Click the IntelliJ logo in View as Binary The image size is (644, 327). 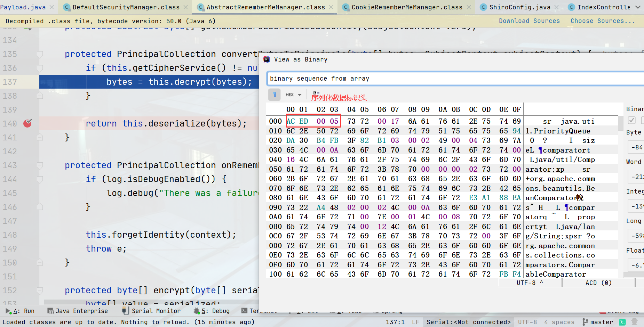click(267, 59)
